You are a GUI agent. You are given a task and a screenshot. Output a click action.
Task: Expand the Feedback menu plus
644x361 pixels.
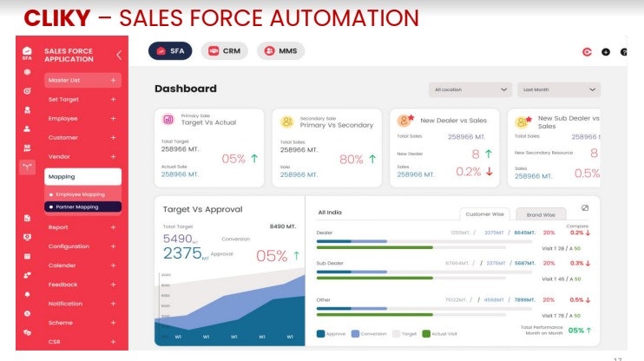click(113, 284)
